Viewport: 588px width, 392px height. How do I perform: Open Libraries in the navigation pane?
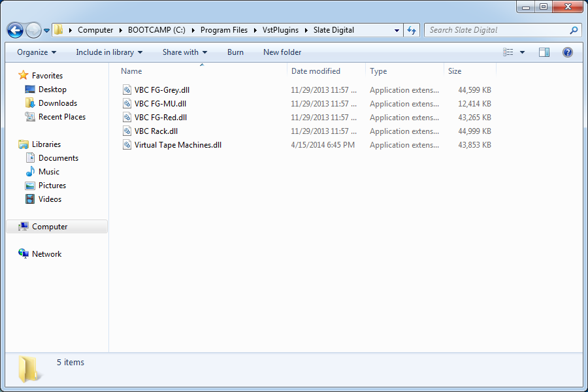(46, 144)
